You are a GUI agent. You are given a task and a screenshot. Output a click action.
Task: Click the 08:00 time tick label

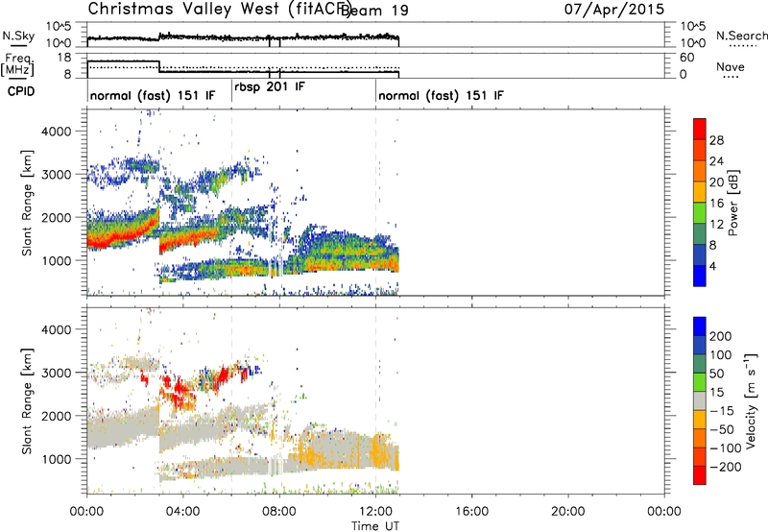coord(279,512)
